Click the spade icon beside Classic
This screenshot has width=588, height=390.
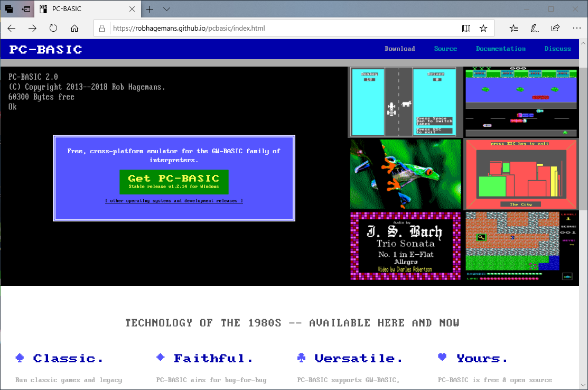tap(20, 358)
